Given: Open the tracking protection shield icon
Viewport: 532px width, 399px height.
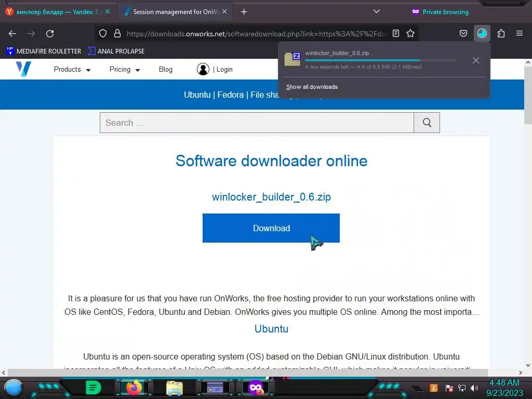Looking at the screenshot, I should [103, 33].
